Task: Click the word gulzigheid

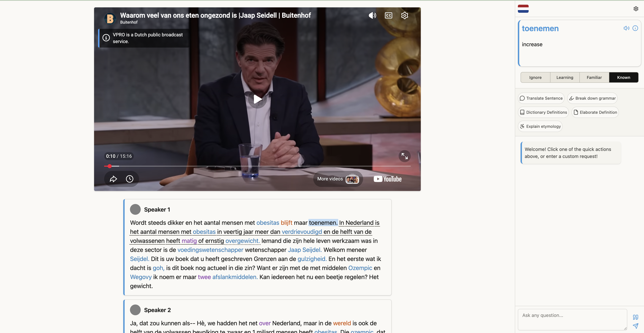Action: [312, 259]
